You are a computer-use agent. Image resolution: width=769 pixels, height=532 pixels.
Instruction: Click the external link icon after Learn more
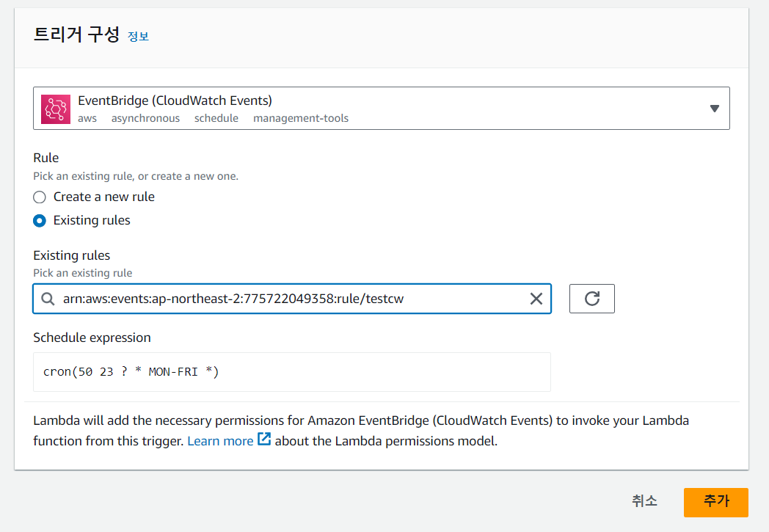point(263,440)
